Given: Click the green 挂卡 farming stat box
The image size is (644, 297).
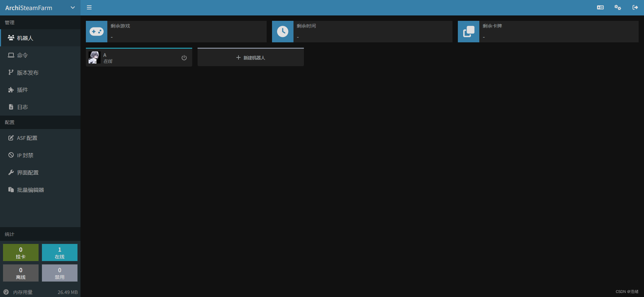Looking at the screenshot, I should coord(21,253).
